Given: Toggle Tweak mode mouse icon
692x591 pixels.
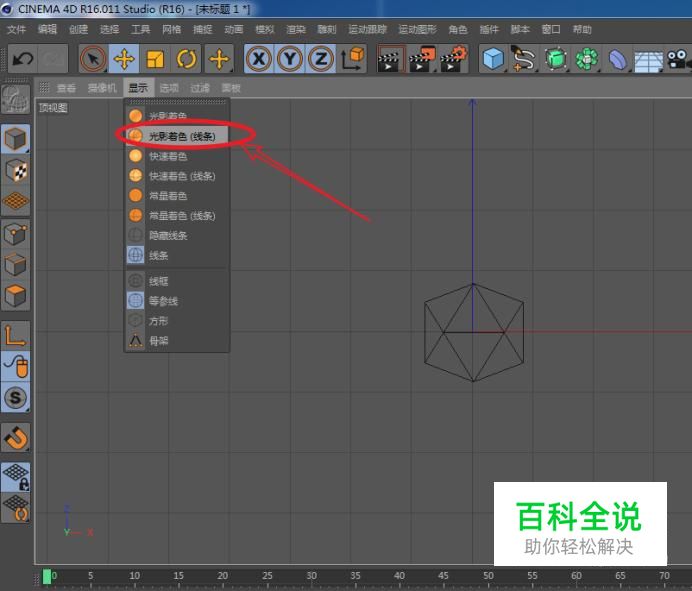Looking at the screenshot, I should tap(15, 366).
